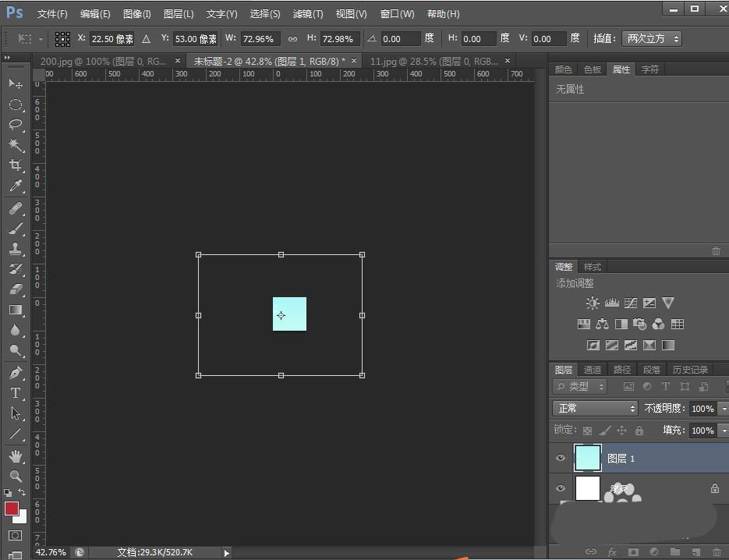Select the Brush tool
Screen dimensions: 729x560
coord(16,229)
